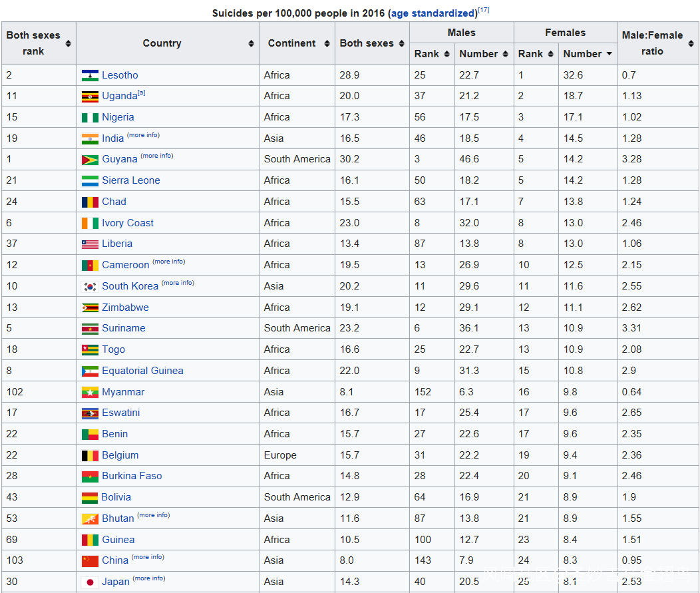The width and height of the screenshot is (700, 593).
Task: Click the Zimbabwe flag icon
Action: coord(90,307)
